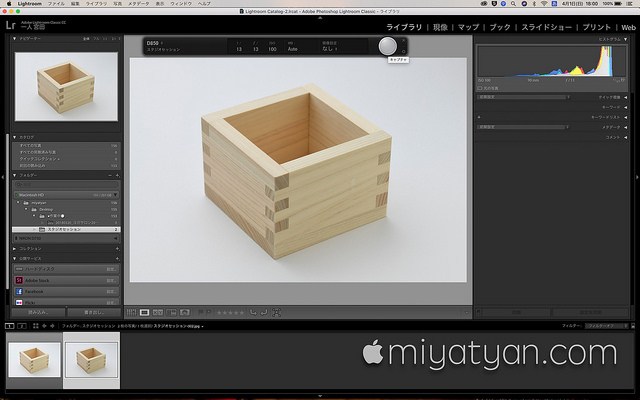Switch to the 現像 module

[x=440, y=27]
